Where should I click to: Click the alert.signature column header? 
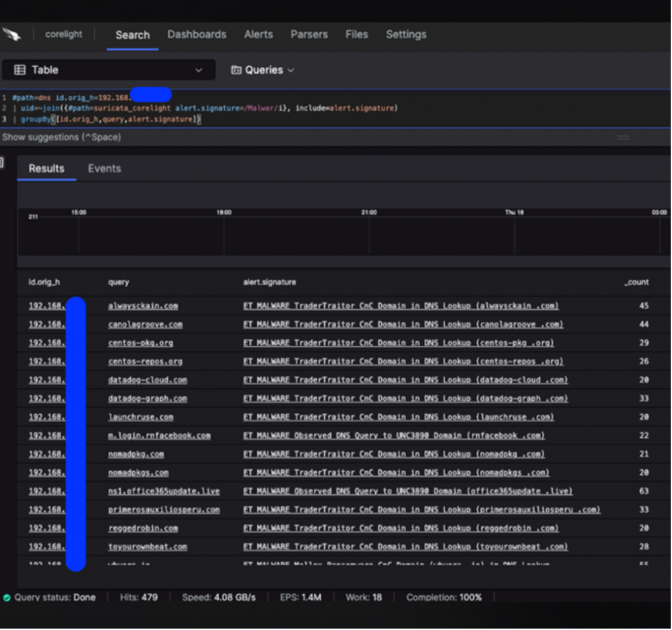tap(269, 282)
